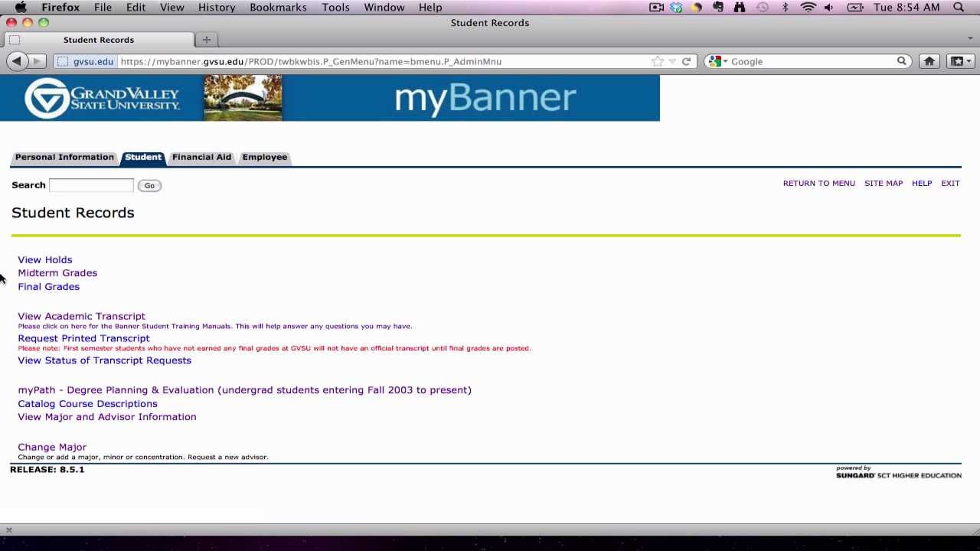This screenshot has height=551, width=980.
Task: Click the Request Printed Transcript link
Action: (83, 338)
